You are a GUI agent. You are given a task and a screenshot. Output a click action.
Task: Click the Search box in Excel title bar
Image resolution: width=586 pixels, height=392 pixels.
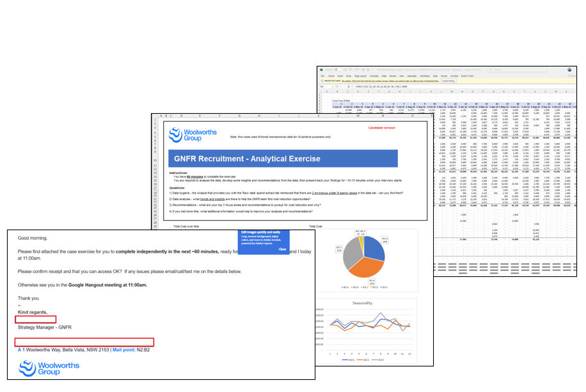(x=518, y=70)
